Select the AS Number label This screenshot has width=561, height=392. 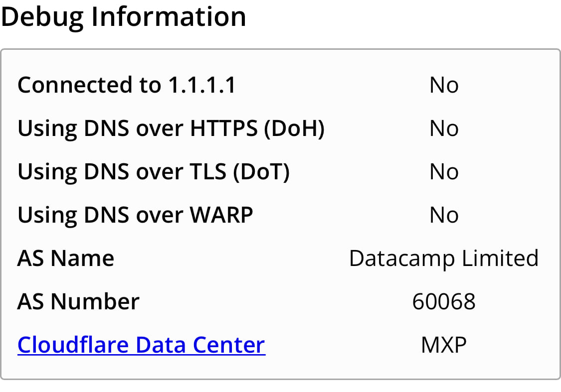pyautogui.click(x=78, y=301)
